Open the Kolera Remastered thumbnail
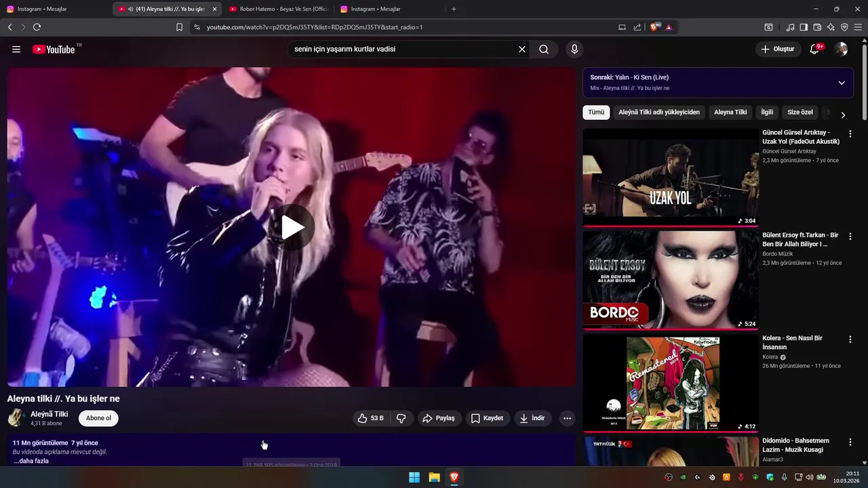 tap(671, 382)
